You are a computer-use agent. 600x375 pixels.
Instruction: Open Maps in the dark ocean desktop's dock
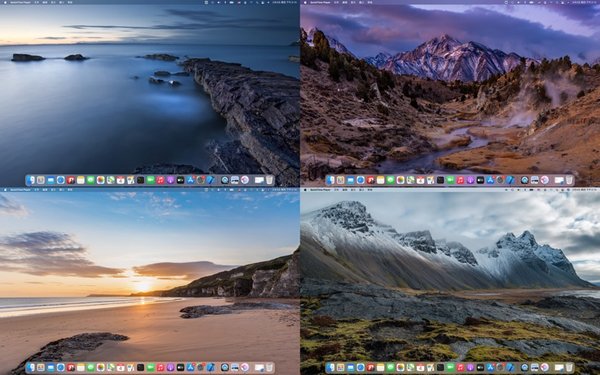tap(110, 180)
